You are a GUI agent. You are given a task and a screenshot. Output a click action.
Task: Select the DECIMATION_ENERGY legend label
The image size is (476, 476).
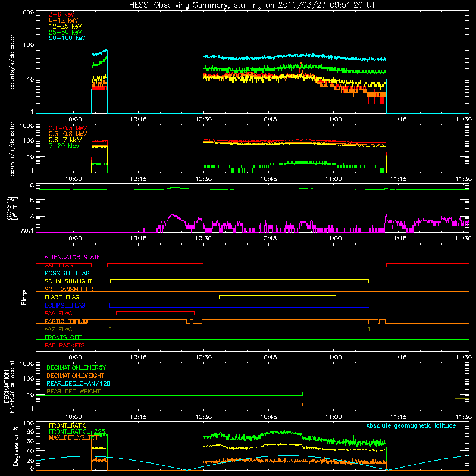[76, 368]
